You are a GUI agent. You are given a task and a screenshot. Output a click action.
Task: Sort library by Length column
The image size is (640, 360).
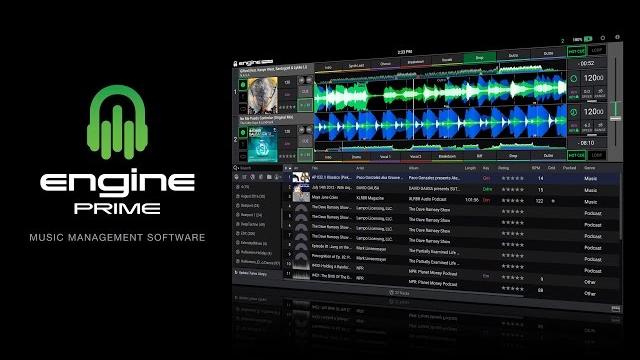(470, 168)
